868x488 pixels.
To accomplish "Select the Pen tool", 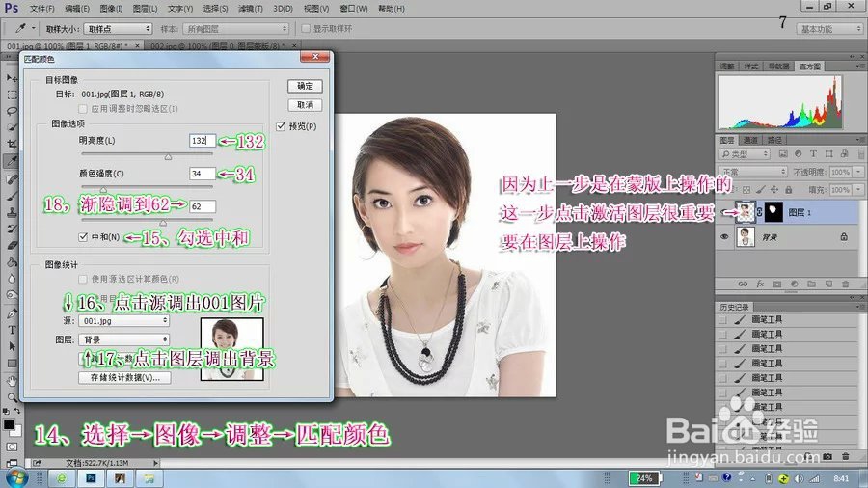I will coord(11,313).
